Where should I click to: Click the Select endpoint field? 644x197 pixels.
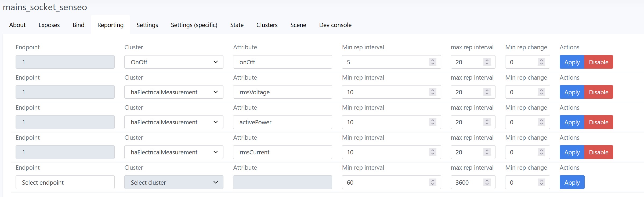coord(65,182)
